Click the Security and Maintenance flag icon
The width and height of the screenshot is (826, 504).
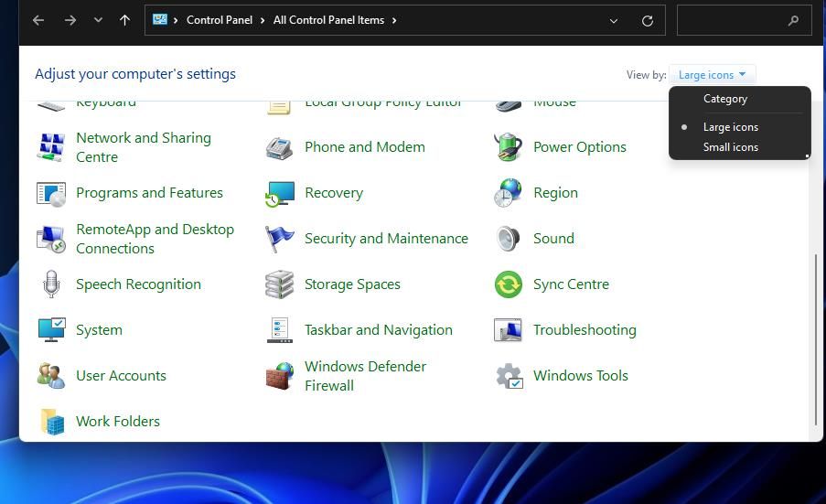point(279,239)
